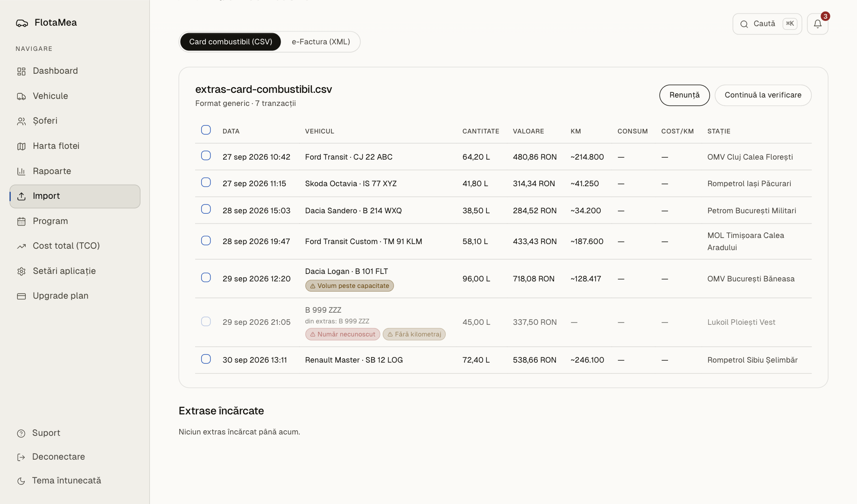Click the Vehicule truck icon
Viewport: 857px width, 504px height.
click(x=21, y=96)
